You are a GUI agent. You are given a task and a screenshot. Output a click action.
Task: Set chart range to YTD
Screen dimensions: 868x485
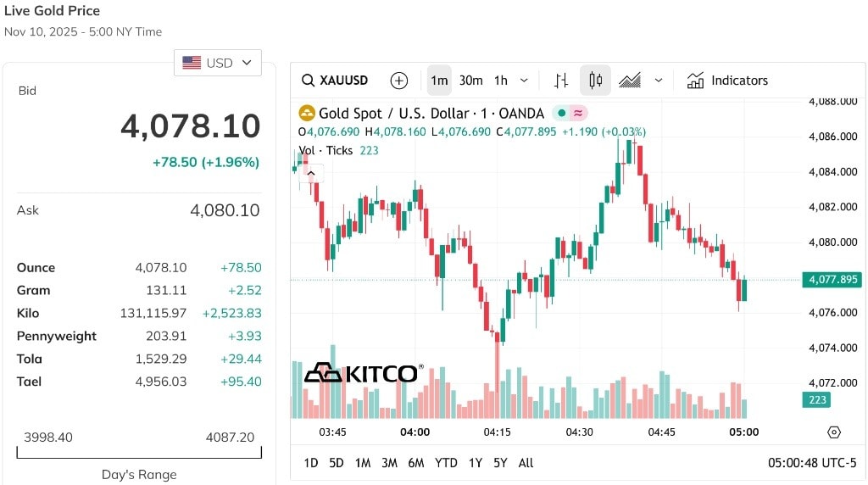(446, 463)
